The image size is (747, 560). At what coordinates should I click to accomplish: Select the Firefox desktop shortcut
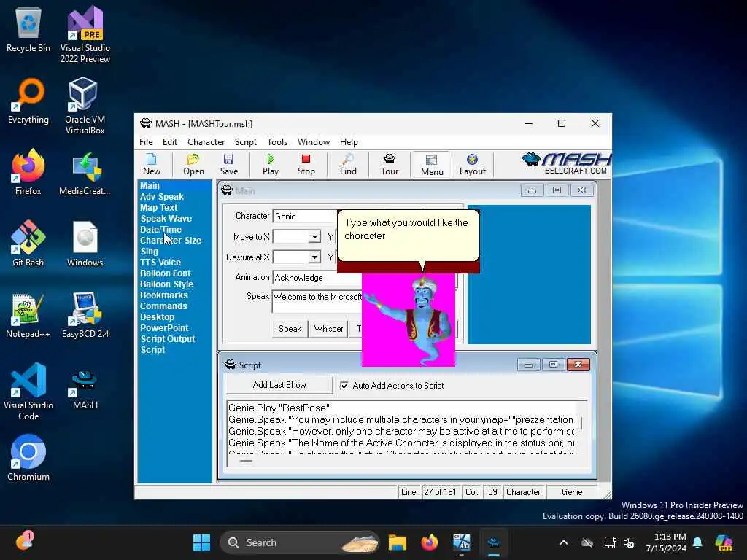tap(28, 172)
